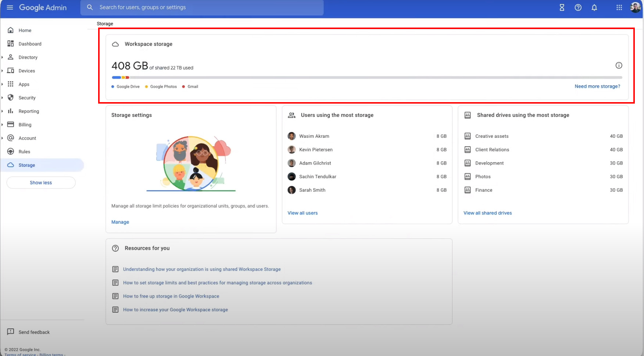Viewport: 644px width, 356px height.
Task: Open the Google apps launcher grid
Action: point(619,7)
